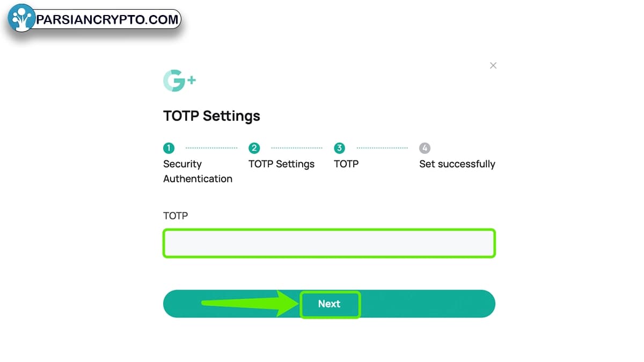Open the TOTP Settings step label

[281, 164]
